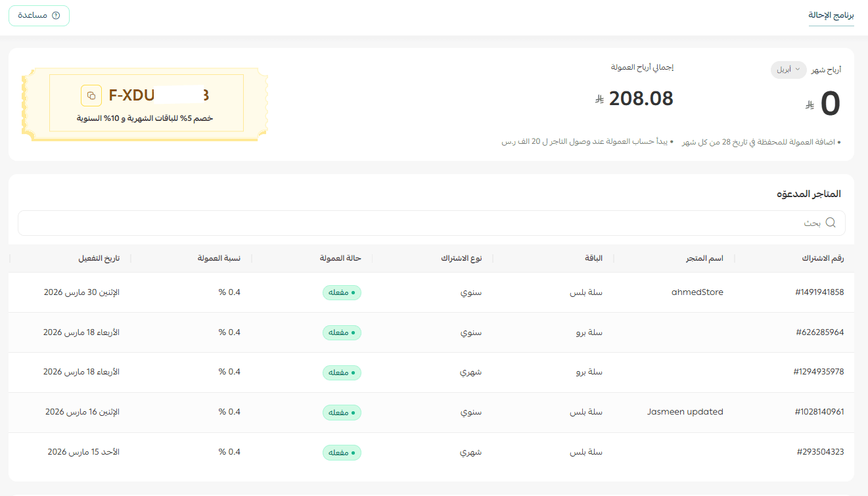Screen dimensions: 868x496
Task: Click the الباقة column header
Action: tap(593, 258)
